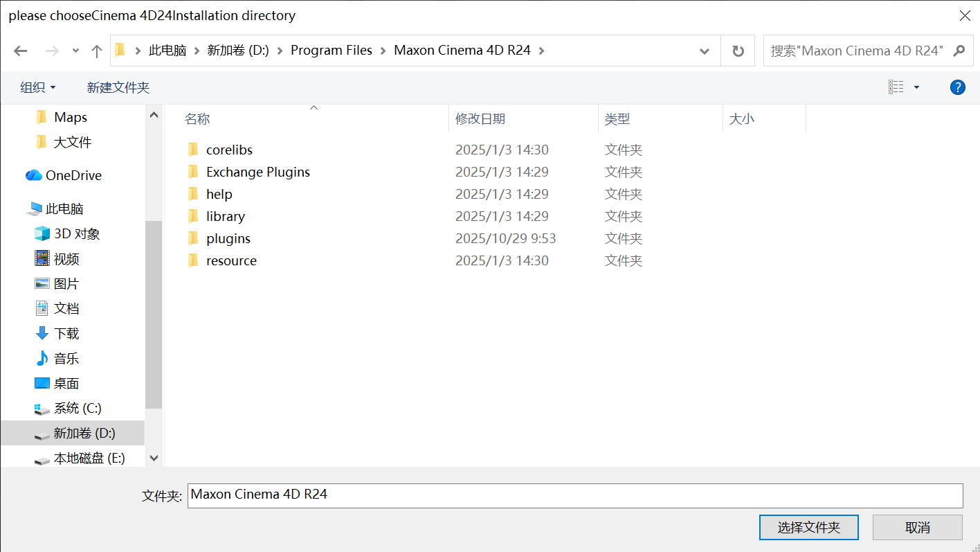Viewport: 980px width, 552px height.
Task: Select the corelibs folder icon
Action: 193,150
